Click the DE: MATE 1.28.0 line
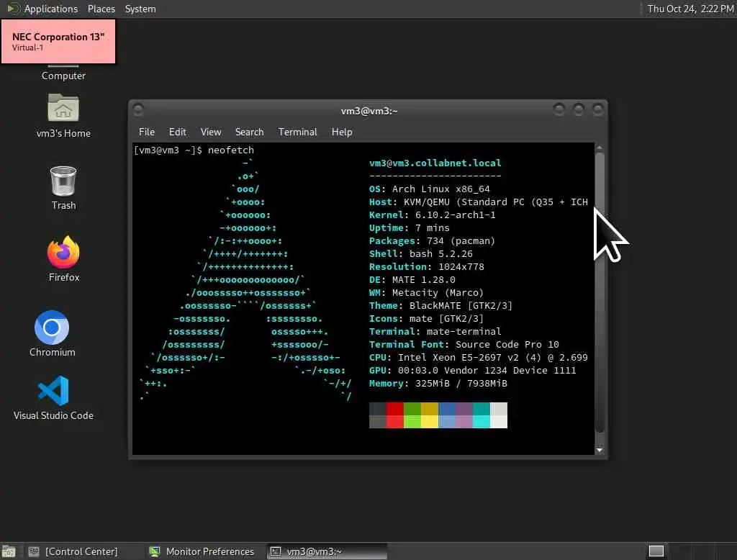 click(412, 280)
